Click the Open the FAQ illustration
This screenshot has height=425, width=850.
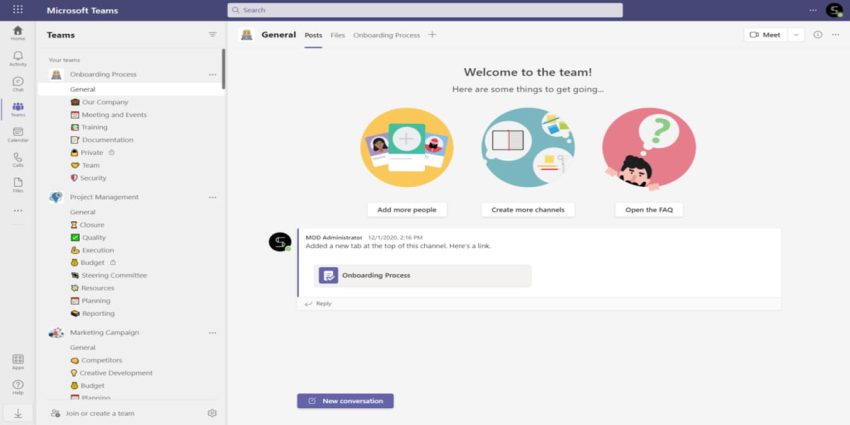pyautogui.click(x=649, y=149)
